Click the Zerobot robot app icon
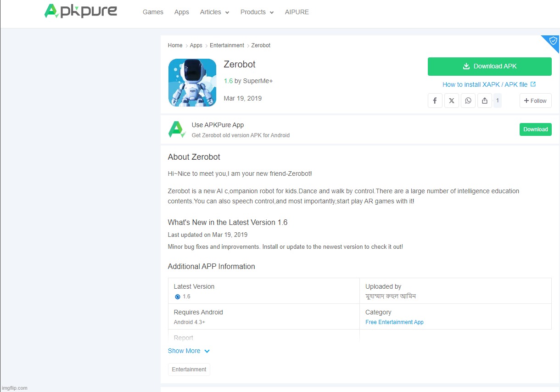 pyautogui.click(x=192, y=83)
